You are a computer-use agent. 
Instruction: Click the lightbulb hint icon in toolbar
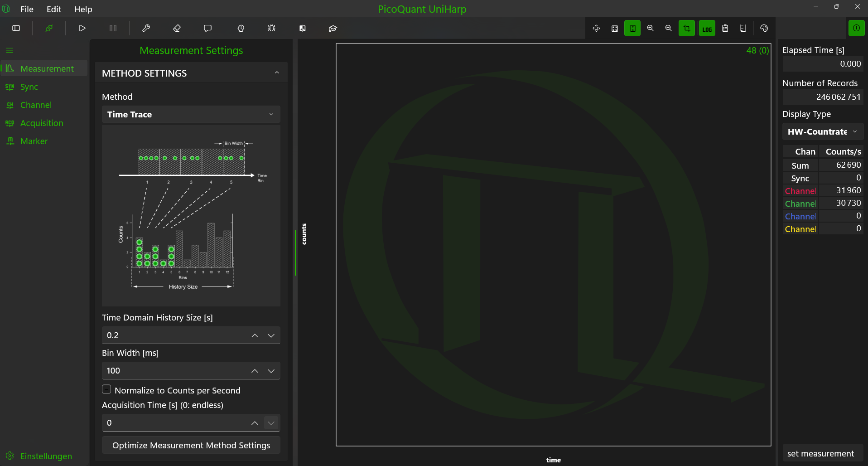click(x=241, y=28)
